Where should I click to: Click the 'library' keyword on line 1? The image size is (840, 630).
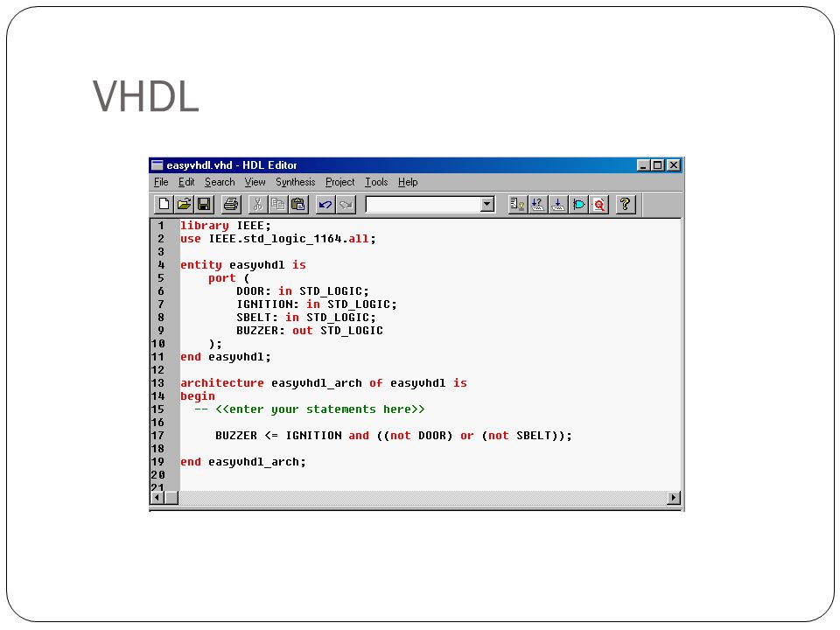click(x=205, y=226)
